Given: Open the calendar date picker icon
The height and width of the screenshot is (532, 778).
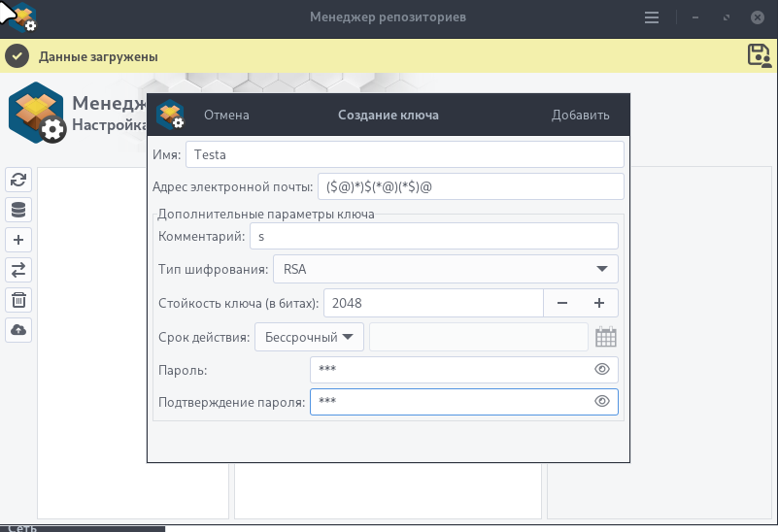Looking at the screenshot, I should 606,337.
